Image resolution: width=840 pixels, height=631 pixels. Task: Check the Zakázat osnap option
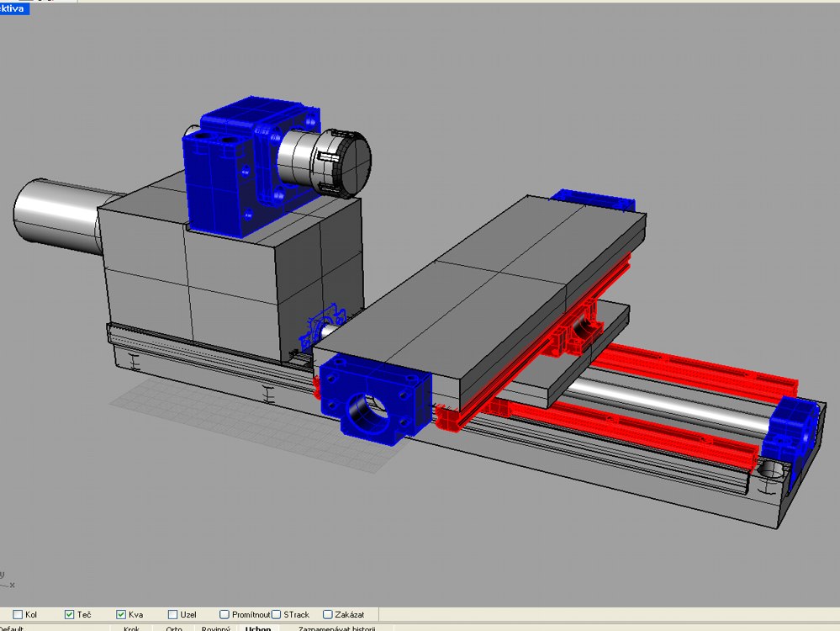pos(328,614)
